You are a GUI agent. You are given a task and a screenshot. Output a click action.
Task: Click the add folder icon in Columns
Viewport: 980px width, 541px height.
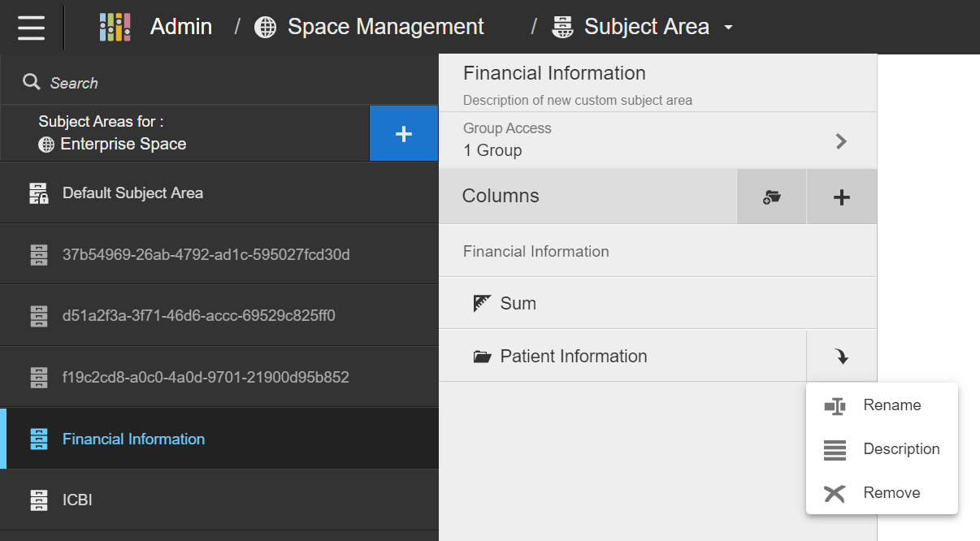pyautogui.click(x=771, y=197)
